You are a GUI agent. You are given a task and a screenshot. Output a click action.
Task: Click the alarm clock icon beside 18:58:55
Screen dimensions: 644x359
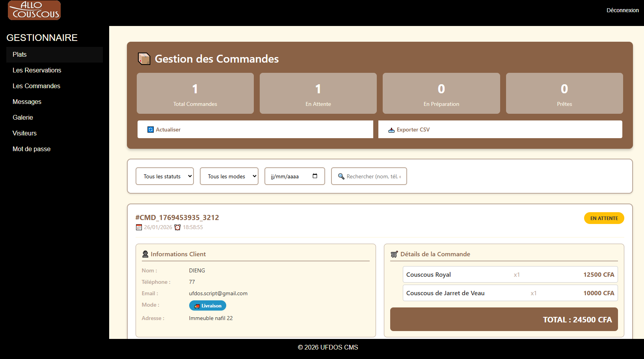click(x=177, y=227)
